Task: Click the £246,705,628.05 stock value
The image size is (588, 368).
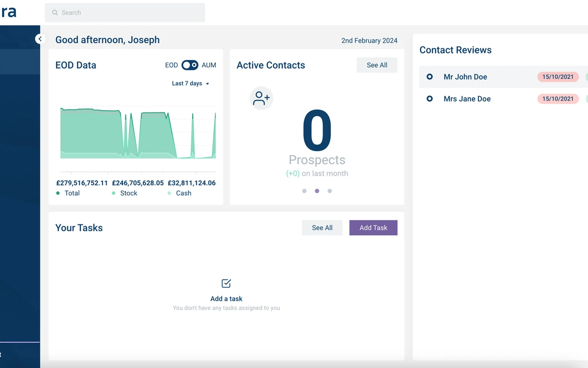Action: (x=138, y=183)
